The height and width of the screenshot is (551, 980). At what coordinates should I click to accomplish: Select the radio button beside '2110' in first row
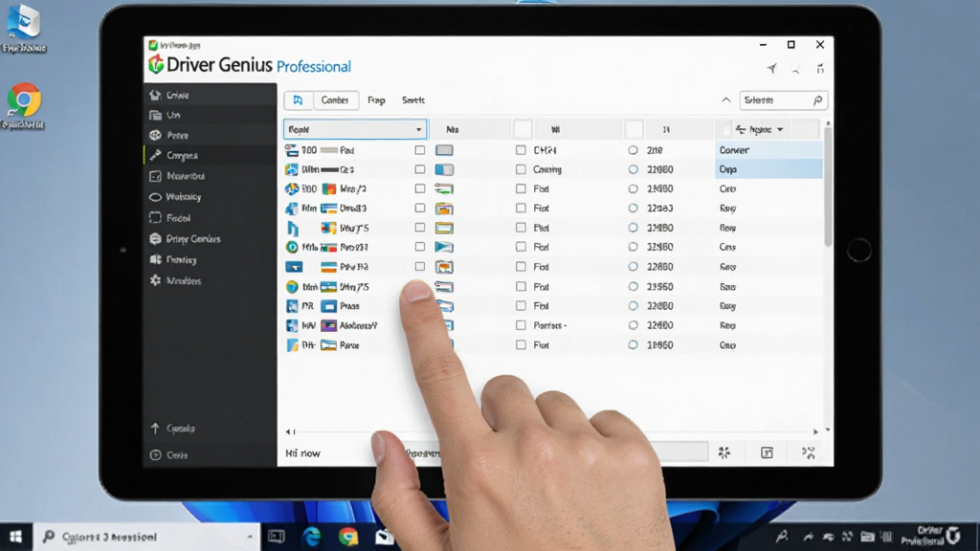[x=634, y=150]
